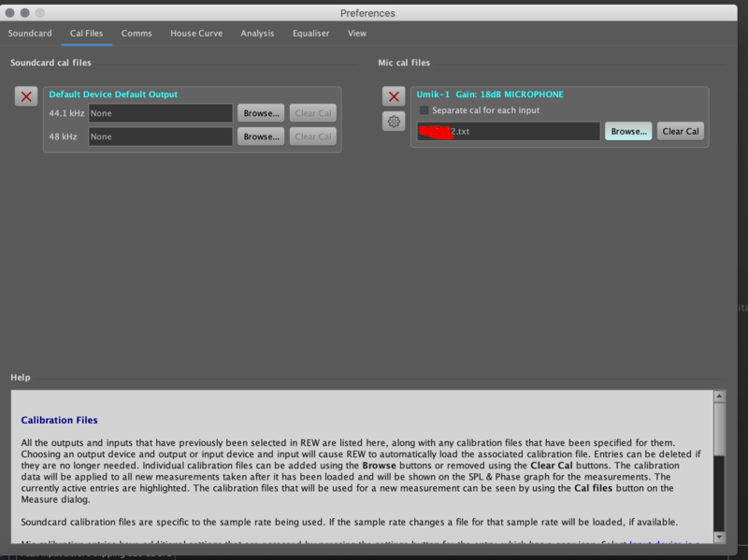Viewport: 748px width, 560px height.
Task: Go to the House Curve tab
Action: point(196,33)
